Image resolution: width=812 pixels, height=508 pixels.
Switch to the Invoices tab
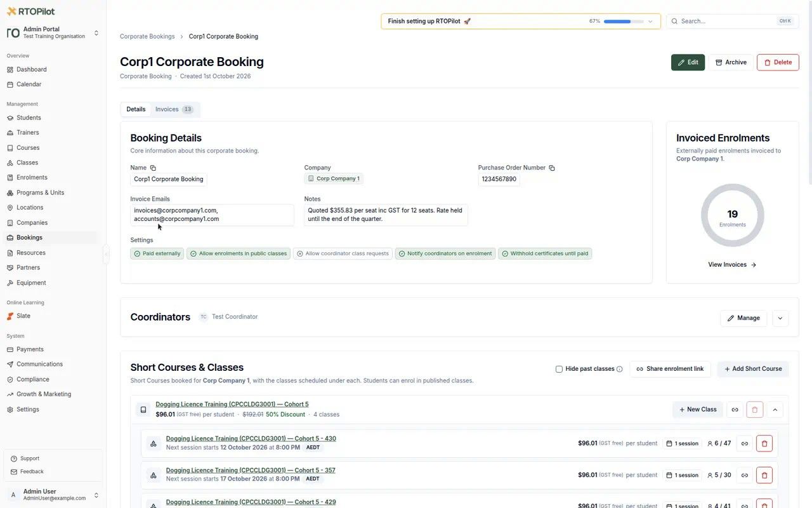click(174, 109)
